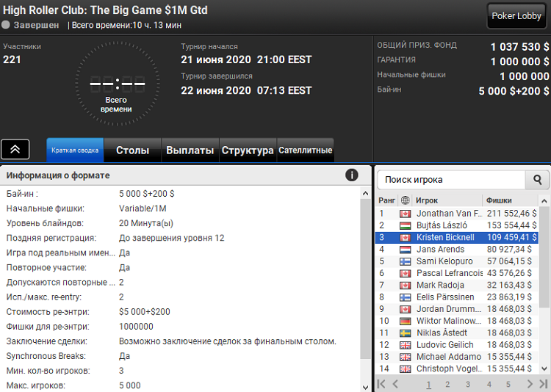Image resolution: width=551 pixels, height=392 pixels.
Task: Click the info icon in Информация о формате
Action: click(351, 175)
